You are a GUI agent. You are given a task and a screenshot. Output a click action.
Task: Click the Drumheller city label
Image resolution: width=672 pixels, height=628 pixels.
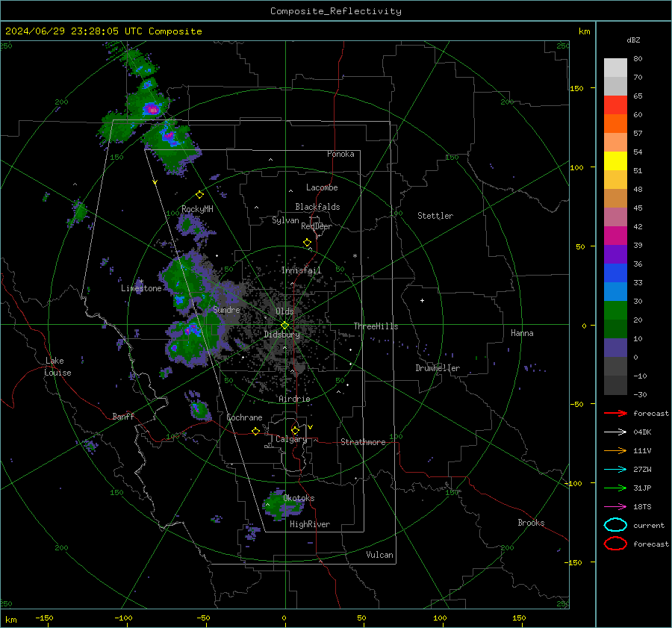click(438, 368)
